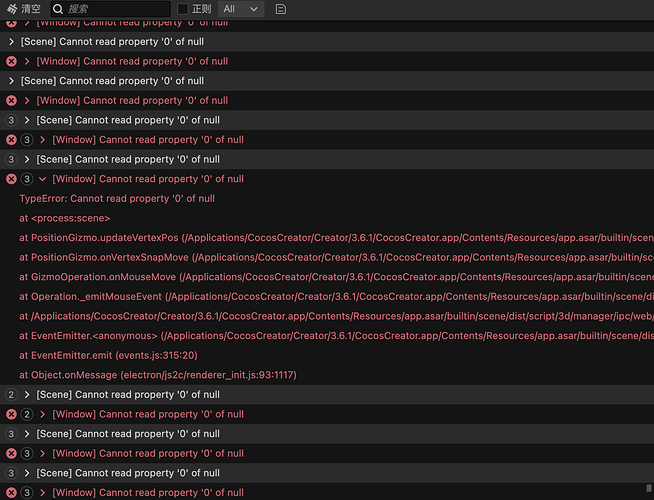654x500 pixels.
Task: Click the 清空 clear console broom icon
Action: click(12, 9)
